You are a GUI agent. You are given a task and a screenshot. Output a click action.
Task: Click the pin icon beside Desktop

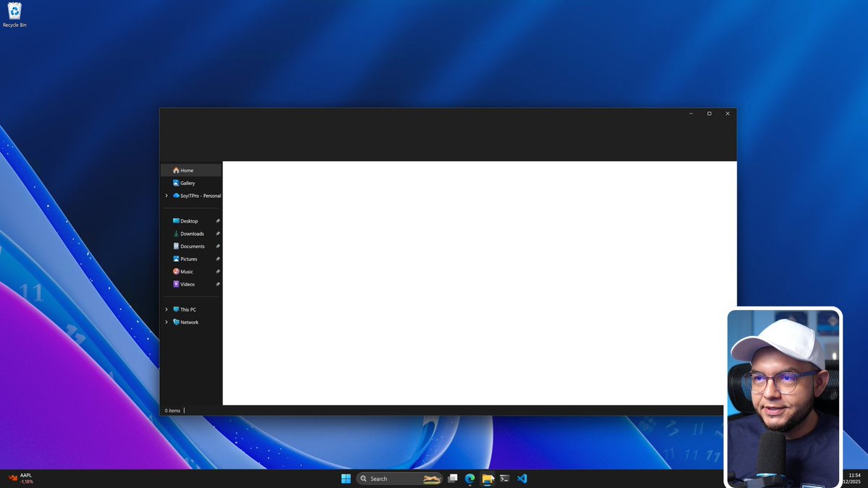pos(218,221)
